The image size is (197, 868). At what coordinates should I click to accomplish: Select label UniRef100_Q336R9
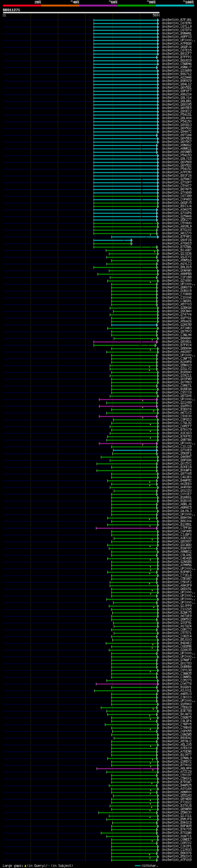(x=177, y=71)
